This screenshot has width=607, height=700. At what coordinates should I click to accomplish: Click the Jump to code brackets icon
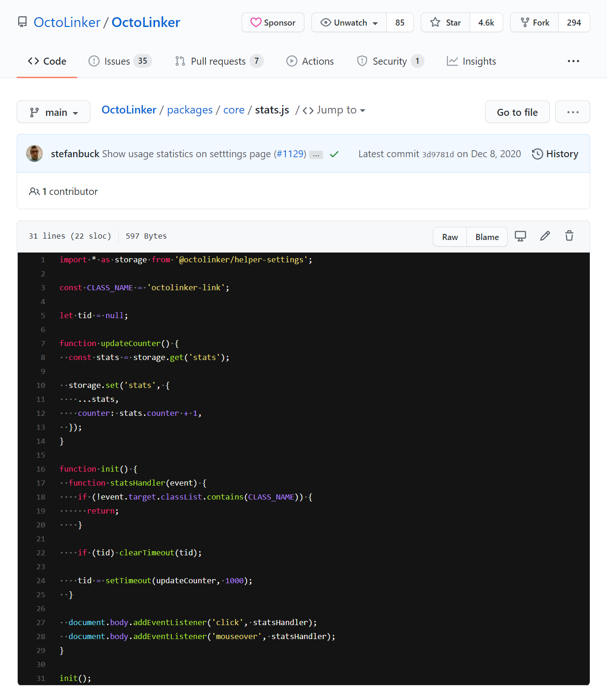(308, 110)
